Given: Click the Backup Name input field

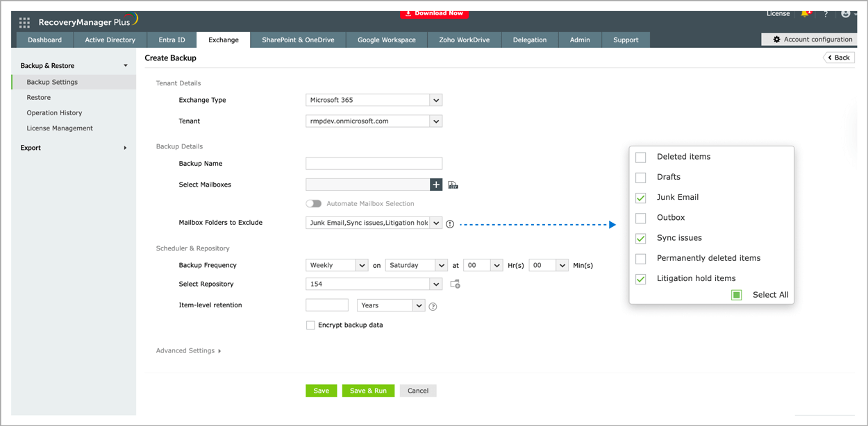Looking at the screenshot, I should [x=374, y=164].
